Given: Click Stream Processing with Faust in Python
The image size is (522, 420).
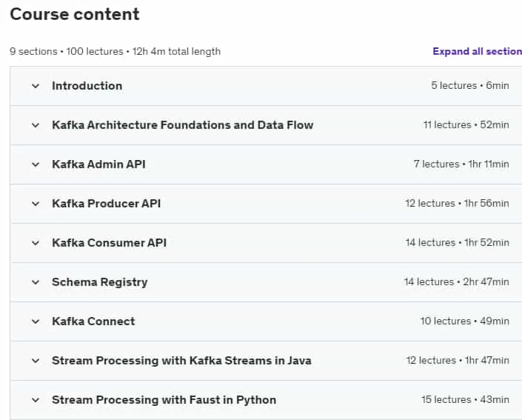Looking at the screenshot, I should pos(164,400).
